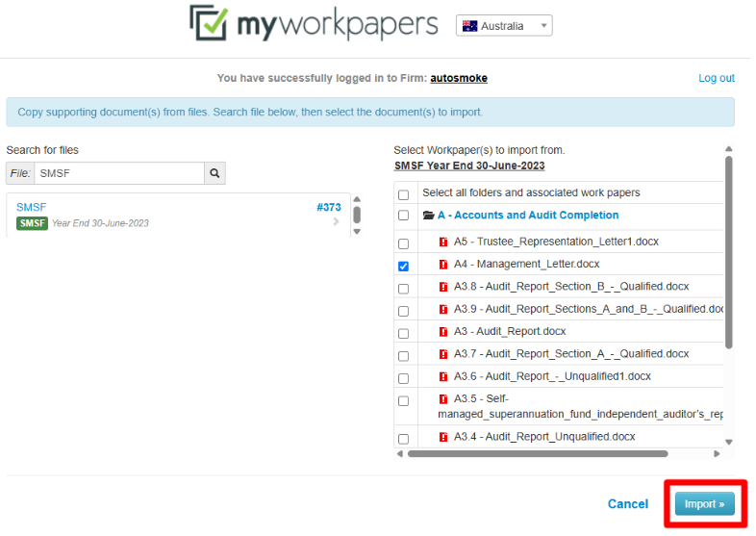Check the A3.8 Audit Report Section B checkbox

click(403, 289)
